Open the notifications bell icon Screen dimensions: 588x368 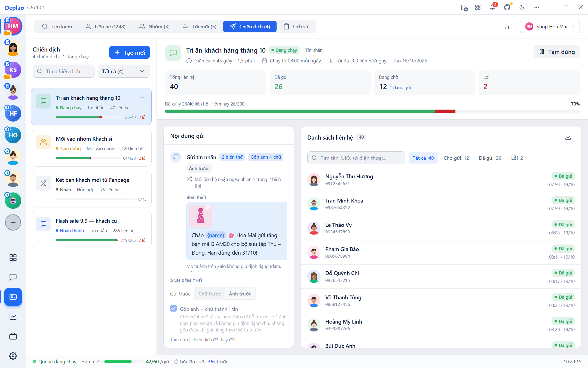(492, 7)
